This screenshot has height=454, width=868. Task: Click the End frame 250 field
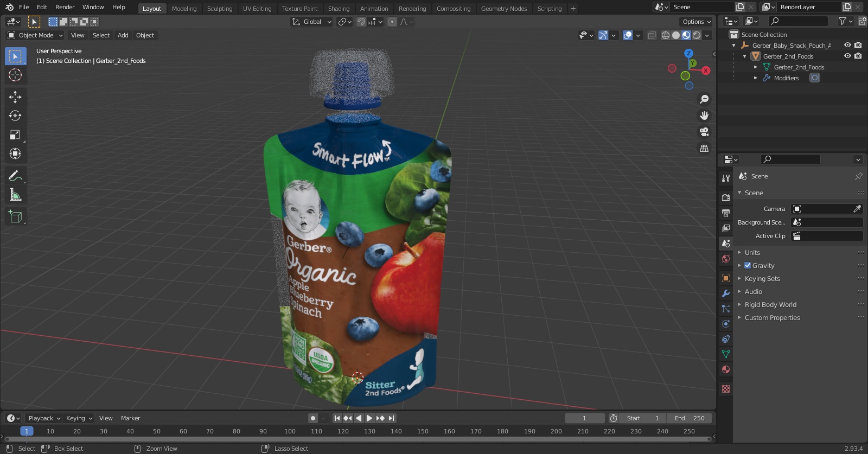pos(690,418)
